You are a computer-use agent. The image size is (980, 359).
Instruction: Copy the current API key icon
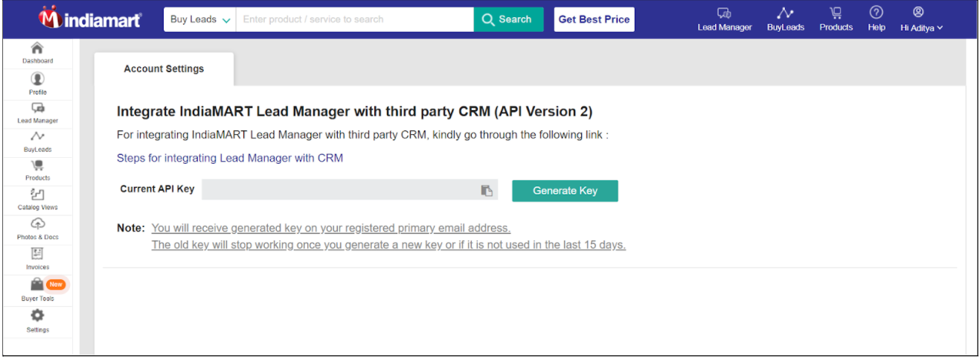(x=487, y=191)
